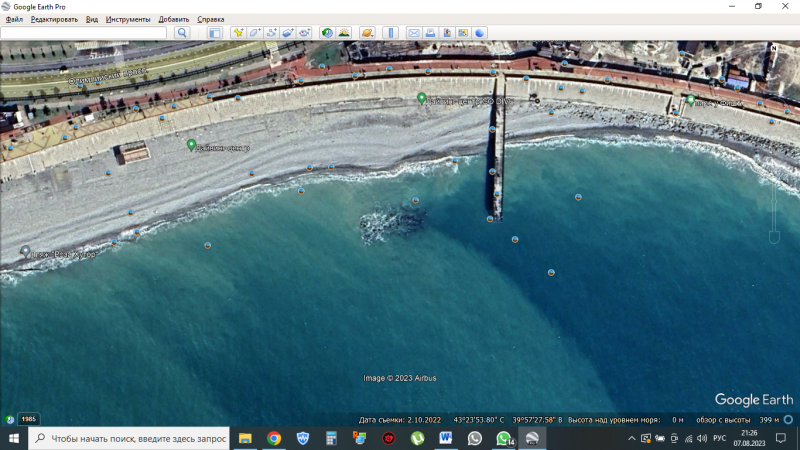Click the magnifier search button
800x450 pixels.
tap(182, 33)
